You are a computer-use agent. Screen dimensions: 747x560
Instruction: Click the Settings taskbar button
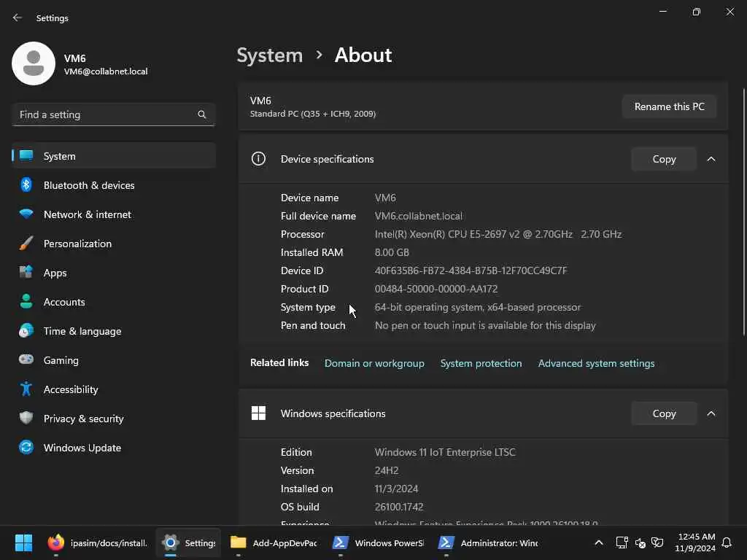pos(189,542)
